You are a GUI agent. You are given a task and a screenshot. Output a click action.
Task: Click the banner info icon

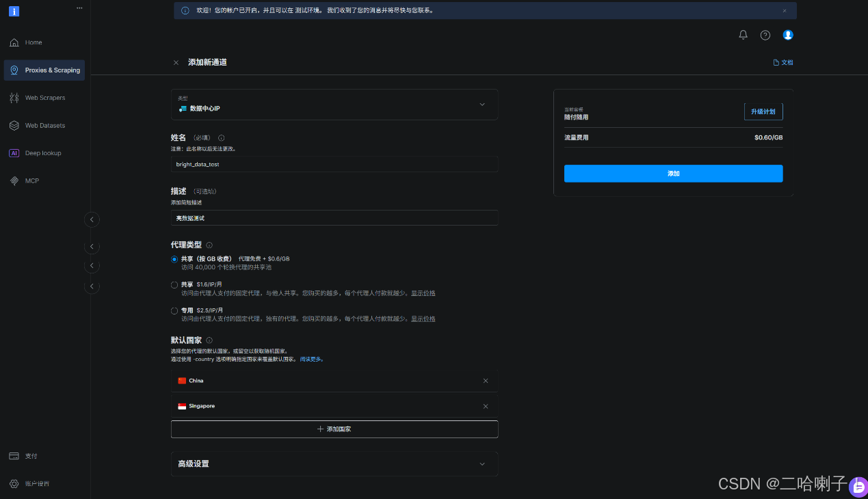(185, 11)
